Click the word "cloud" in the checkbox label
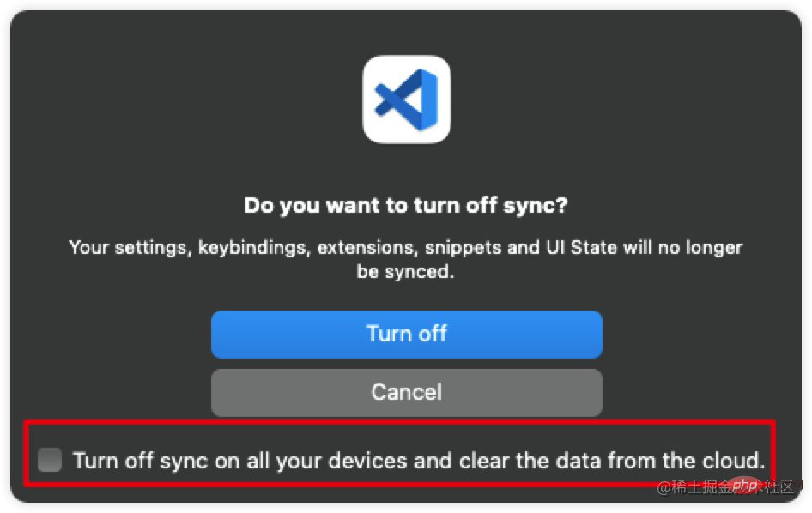This screenshot has width=812, height=513. click(732, 460)
